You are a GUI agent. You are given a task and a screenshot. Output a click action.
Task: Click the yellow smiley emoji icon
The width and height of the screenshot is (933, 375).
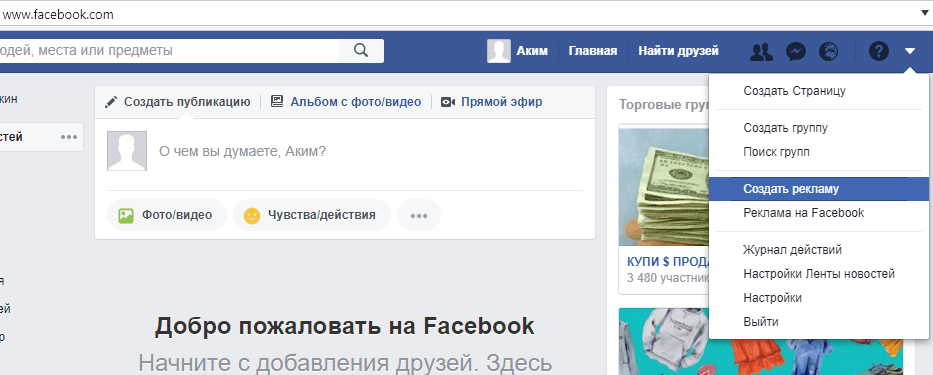pos(252,215)
